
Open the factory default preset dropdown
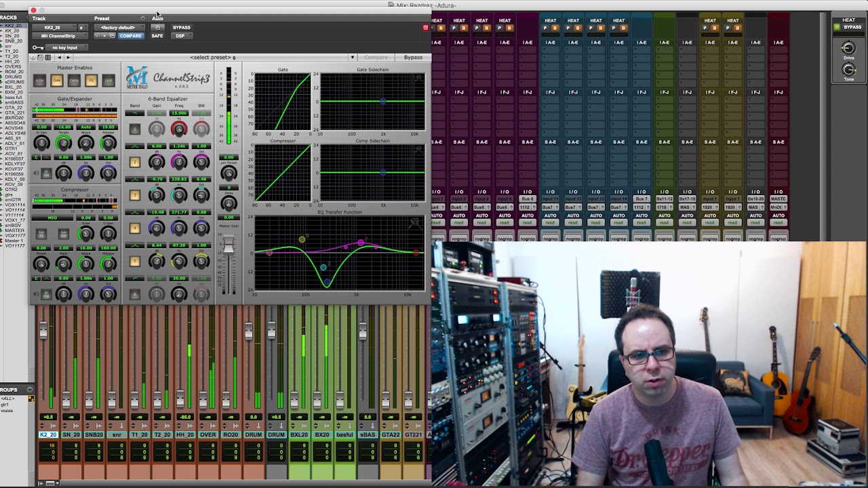point(119,28)
